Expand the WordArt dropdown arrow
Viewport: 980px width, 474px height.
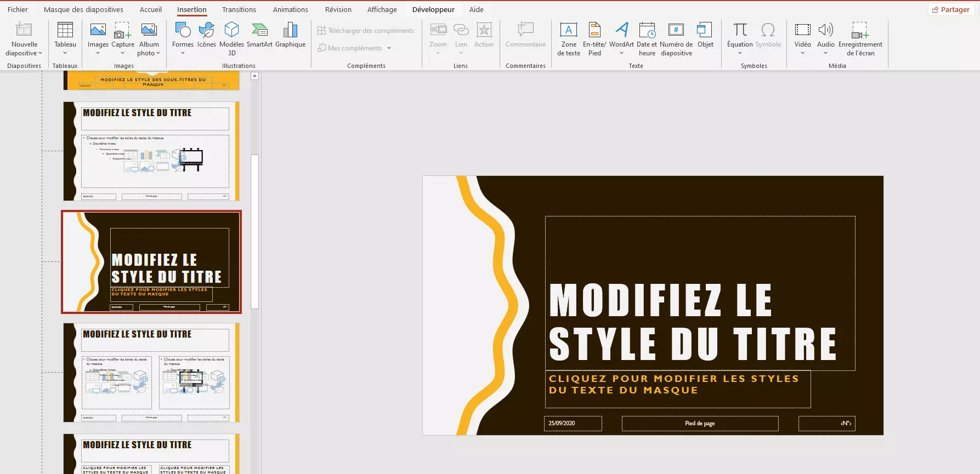tap(621, 53)
